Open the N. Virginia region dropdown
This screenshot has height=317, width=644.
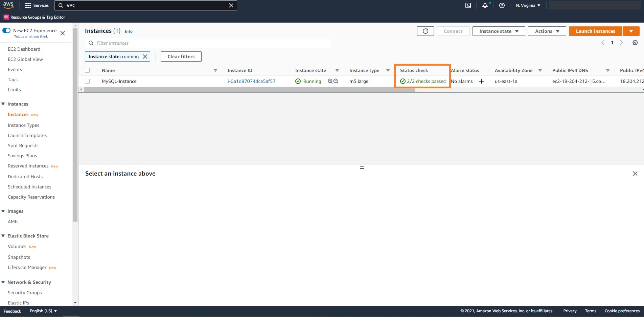(x=528, y=5)
